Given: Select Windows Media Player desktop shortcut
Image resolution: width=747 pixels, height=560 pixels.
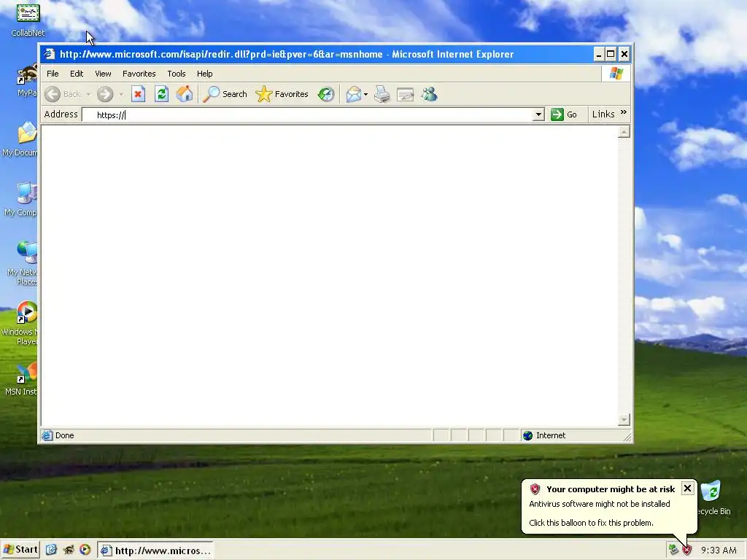Looking at the screenshot, I should [x=20, y=323].
